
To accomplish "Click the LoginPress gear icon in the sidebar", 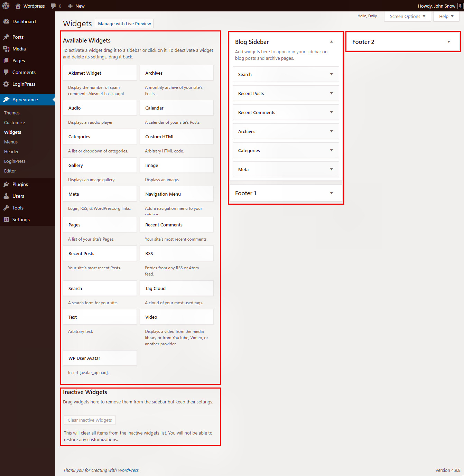I will coord(6,84).
